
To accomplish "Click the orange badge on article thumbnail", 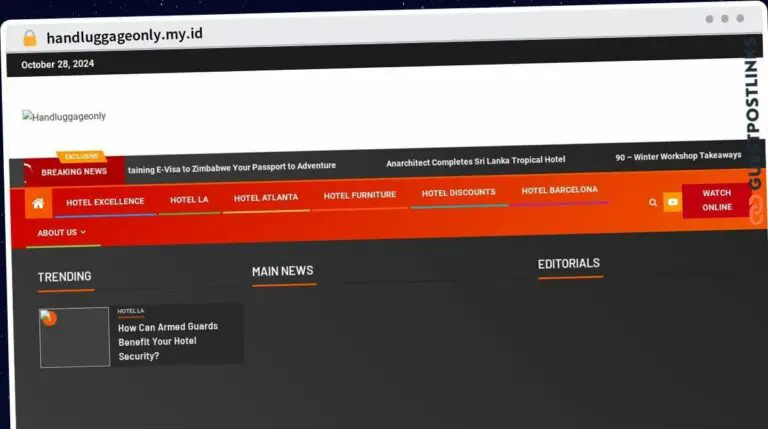I will coord(49,319).
